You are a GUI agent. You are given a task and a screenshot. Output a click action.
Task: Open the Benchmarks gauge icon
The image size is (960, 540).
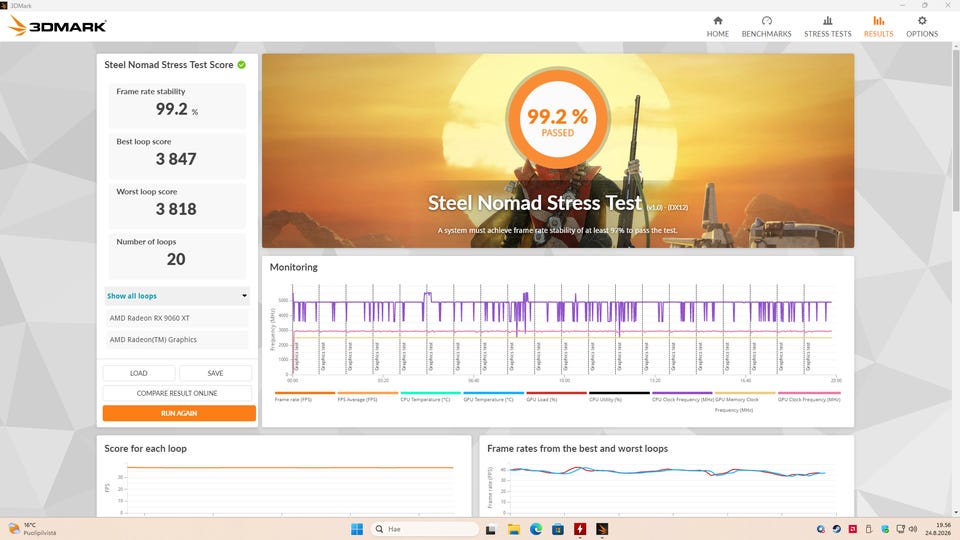(767, 21)
